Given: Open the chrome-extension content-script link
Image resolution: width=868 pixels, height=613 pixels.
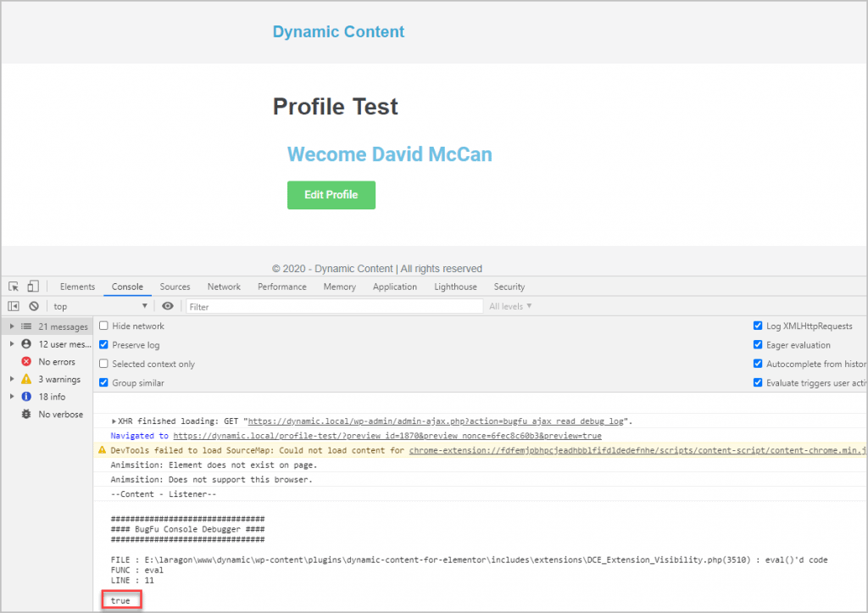Looking at the screenshot, I should point(637,450).
